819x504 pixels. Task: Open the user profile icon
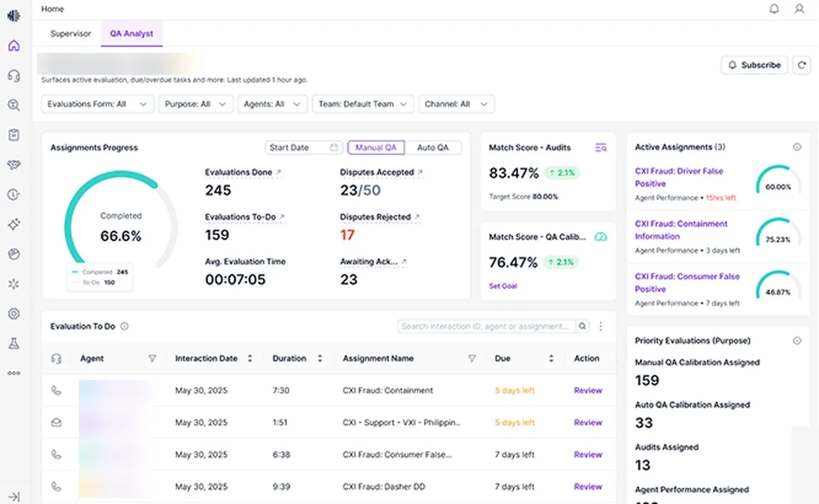click(799, 9)
